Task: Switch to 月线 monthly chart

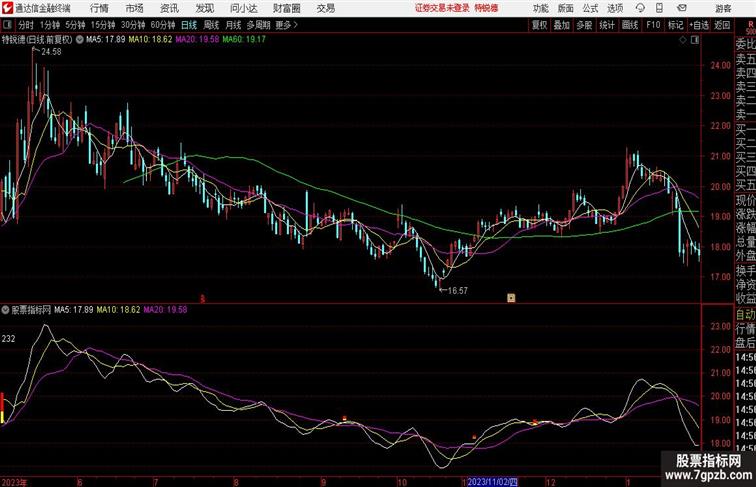Action: 233,25
